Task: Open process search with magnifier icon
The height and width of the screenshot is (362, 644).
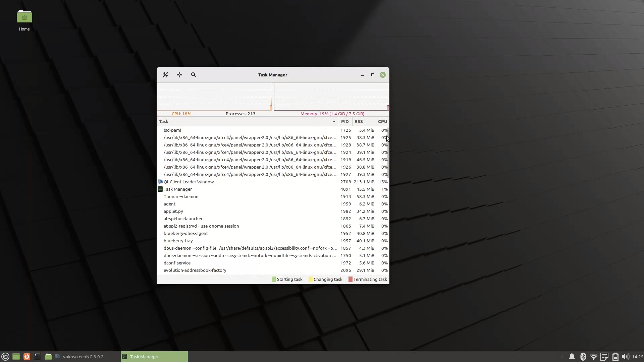Action: 193,75
